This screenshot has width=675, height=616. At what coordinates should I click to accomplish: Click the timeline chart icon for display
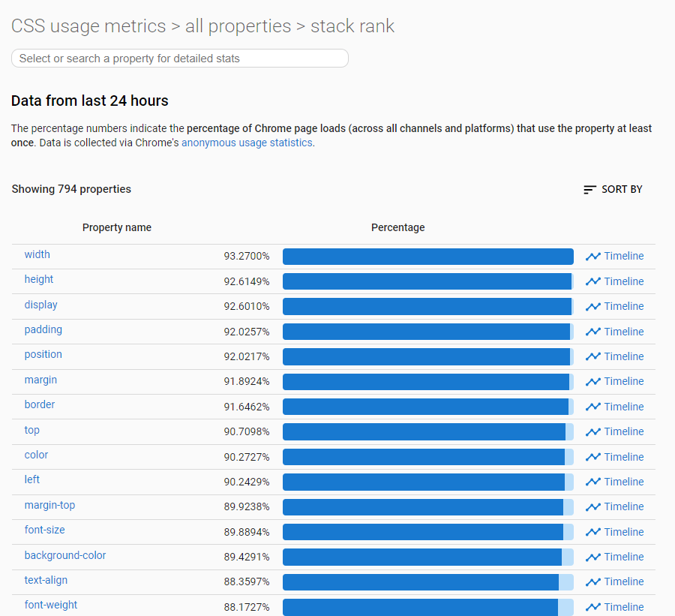point(593,307)
